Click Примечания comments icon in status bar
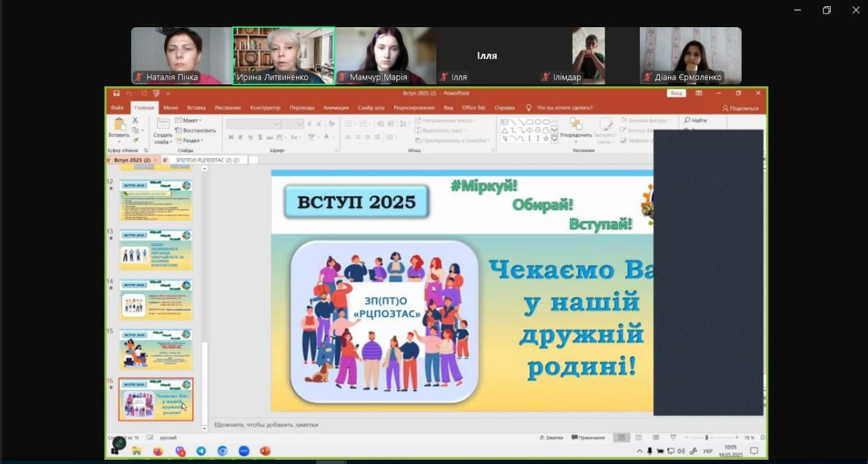This screenshot has height=464, width=868. [588, 438]
